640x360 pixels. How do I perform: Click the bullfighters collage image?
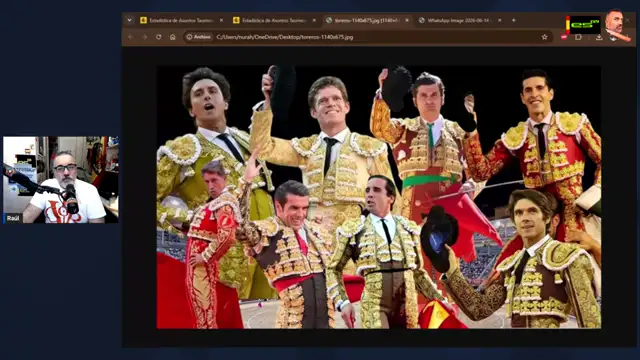point(379,197)
